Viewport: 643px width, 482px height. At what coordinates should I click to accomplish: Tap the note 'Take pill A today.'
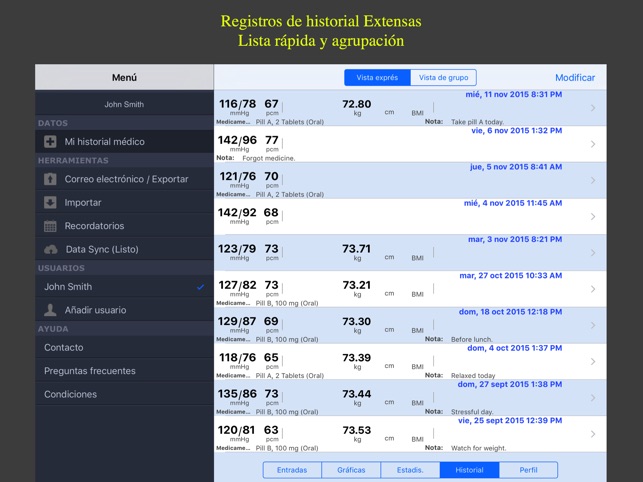(x=477, y=122)
